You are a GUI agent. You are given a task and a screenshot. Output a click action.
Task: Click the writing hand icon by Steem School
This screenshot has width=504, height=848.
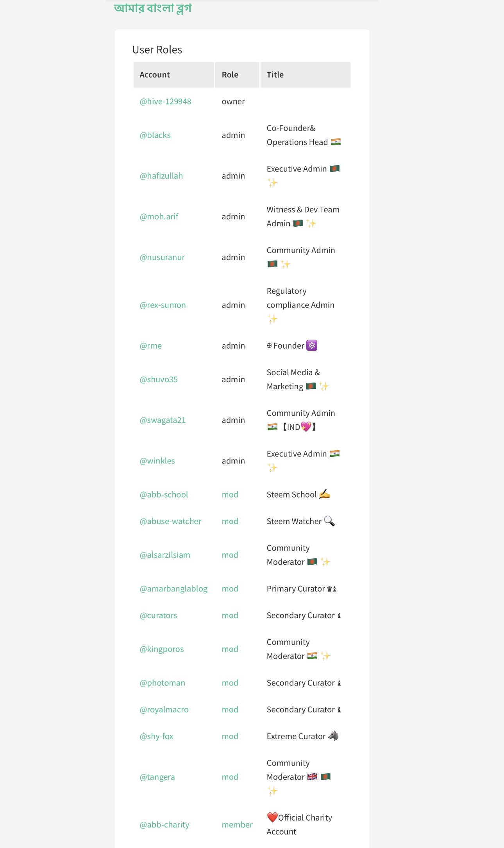click(325, 494)
